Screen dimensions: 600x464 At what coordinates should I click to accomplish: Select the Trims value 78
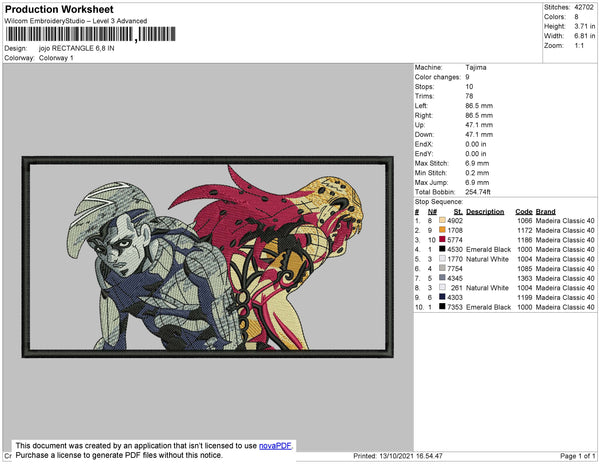click(x=469, y=96)
